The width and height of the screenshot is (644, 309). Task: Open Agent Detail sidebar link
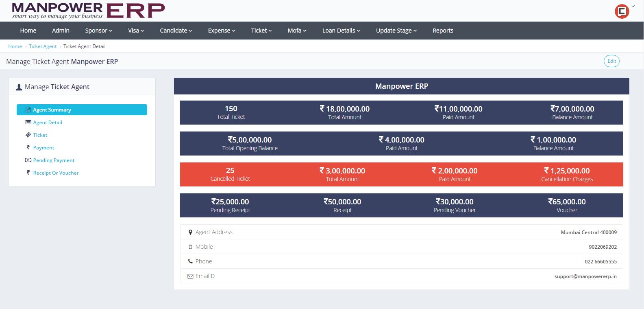[x=48, y=122]
